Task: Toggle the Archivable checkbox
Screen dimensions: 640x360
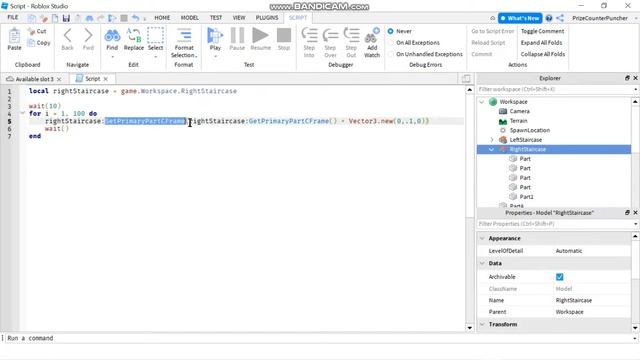Action: [x=559, y=277]
